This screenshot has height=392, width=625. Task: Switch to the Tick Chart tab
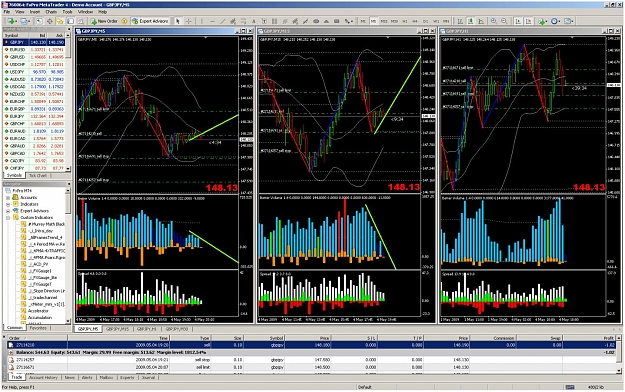point(38,175)
